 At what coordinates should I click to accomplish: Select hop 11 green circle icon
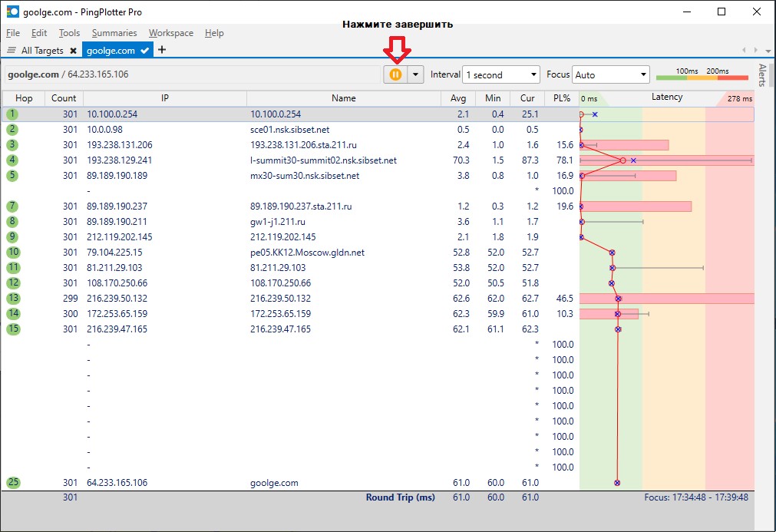point(13,268)
